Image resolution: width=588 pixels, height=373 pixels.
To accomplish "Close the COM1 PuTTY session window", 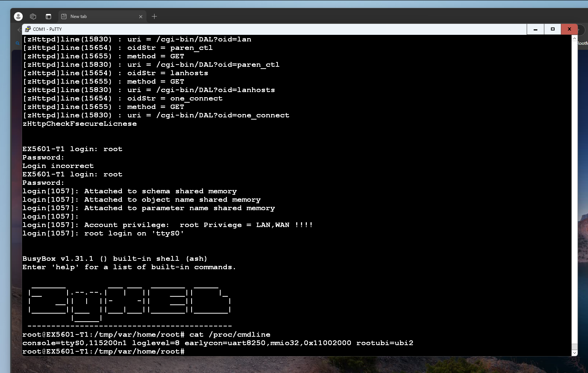I will pos(569,29).
